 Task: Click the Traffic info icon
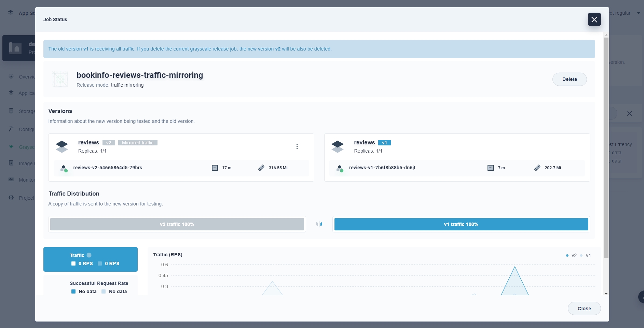pyautogui.click(x=89, y=255)
